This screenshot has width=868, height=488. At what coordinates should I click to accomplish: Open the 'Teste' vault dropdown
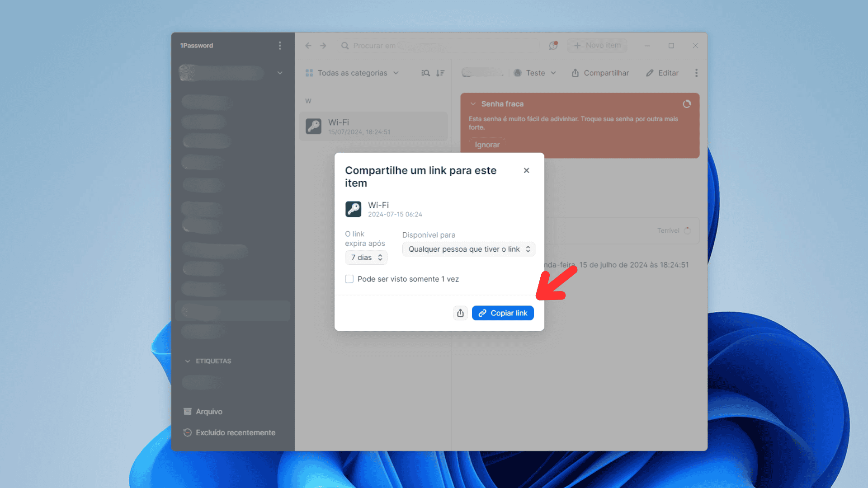tap(535, 73)
